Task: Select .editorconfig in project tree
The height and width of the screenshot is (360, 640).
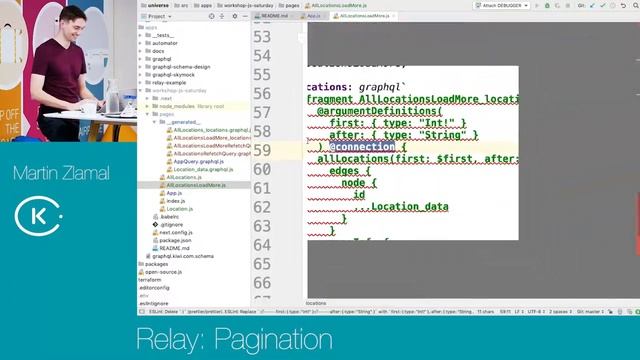Action: point(154,288)
